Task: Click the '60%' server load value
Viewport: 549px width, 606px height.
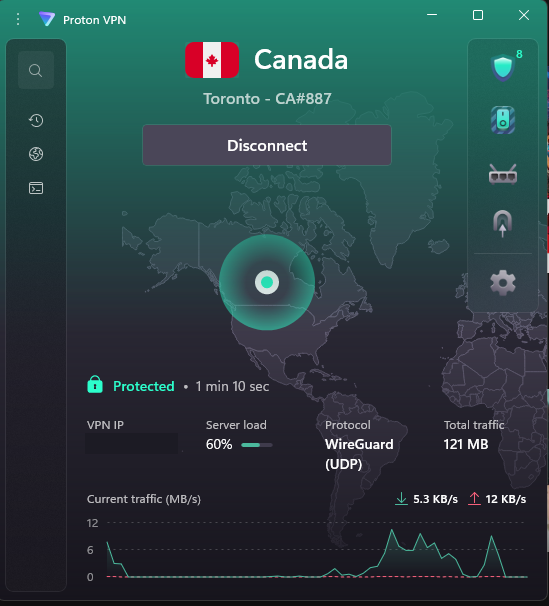Action: point(219,444)
